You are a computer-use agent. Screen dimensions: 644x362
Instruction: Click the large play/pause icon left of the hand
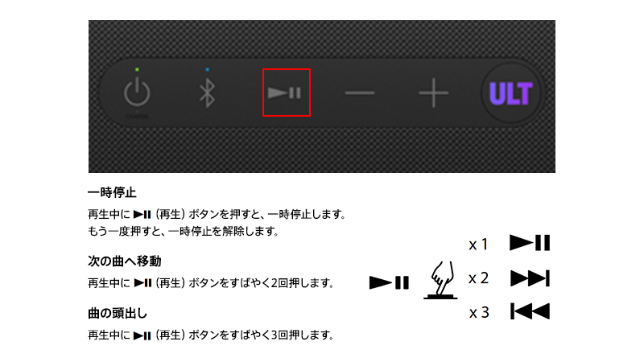tap(389, 282)
